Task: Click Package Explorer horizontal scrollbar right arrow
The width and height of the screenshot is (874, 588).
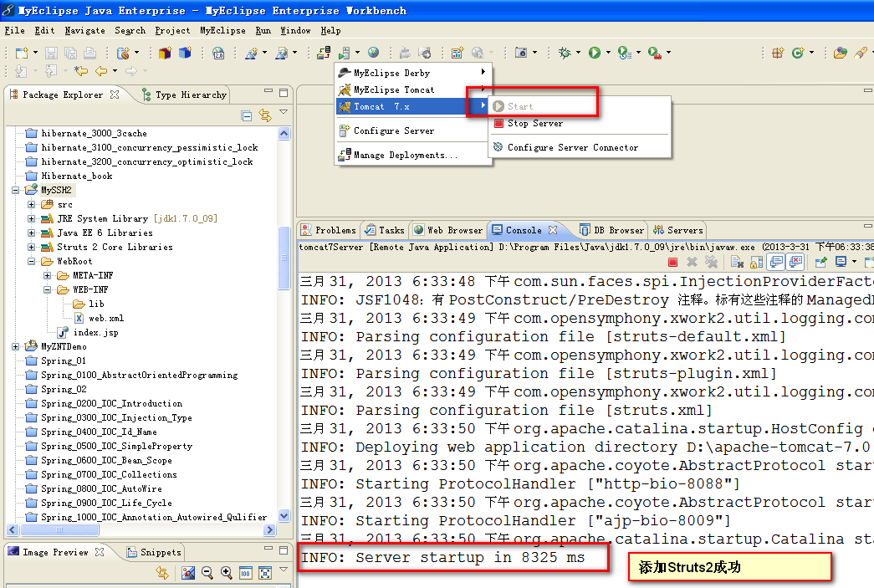Action: click(270, 529)
